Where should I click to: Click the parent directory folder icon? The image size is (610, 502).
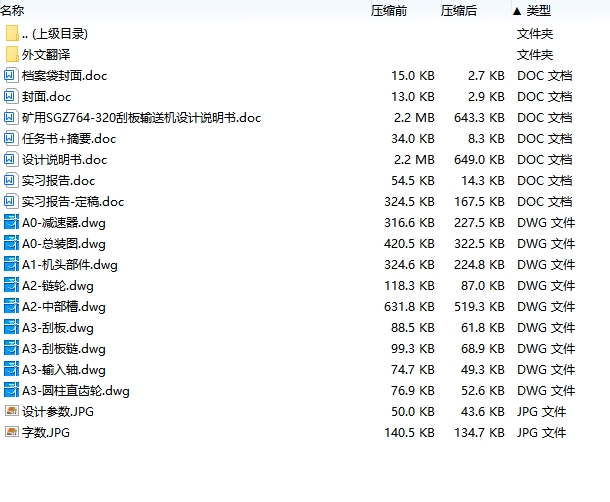point(12,33)
